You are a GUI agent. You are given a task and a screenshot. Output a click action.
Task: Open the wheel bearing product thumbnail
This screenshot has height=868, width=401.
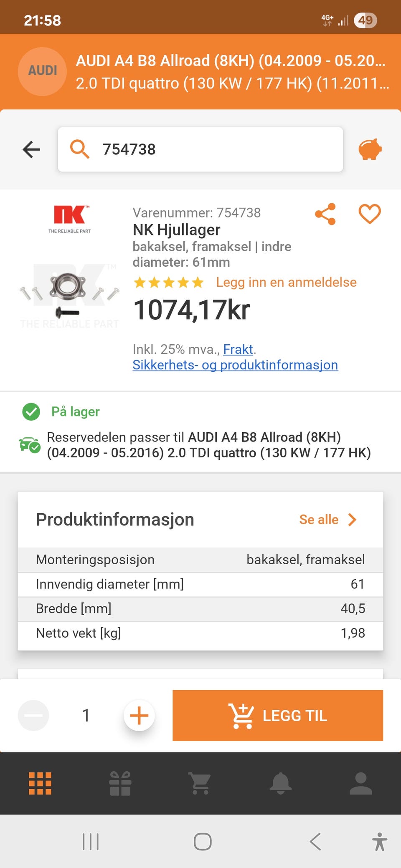pyautogui.click(x=69, y=292)
